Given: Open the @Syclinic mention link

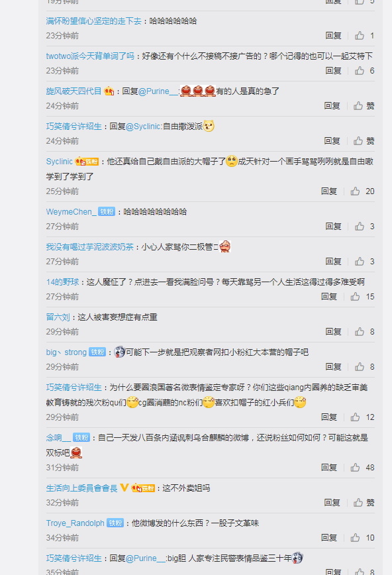Looking at the screenshot, I should [x=144, y=126].
